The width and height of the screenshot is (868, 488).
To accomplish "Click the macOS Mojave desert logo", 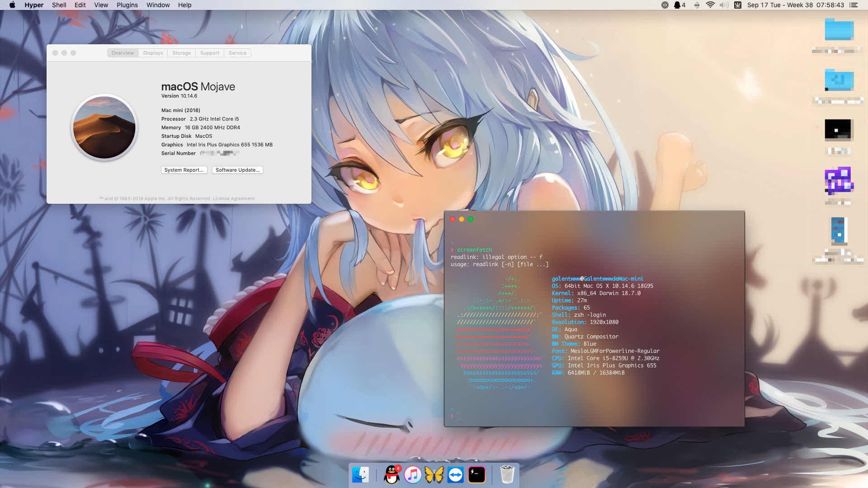I will [104, 127].
